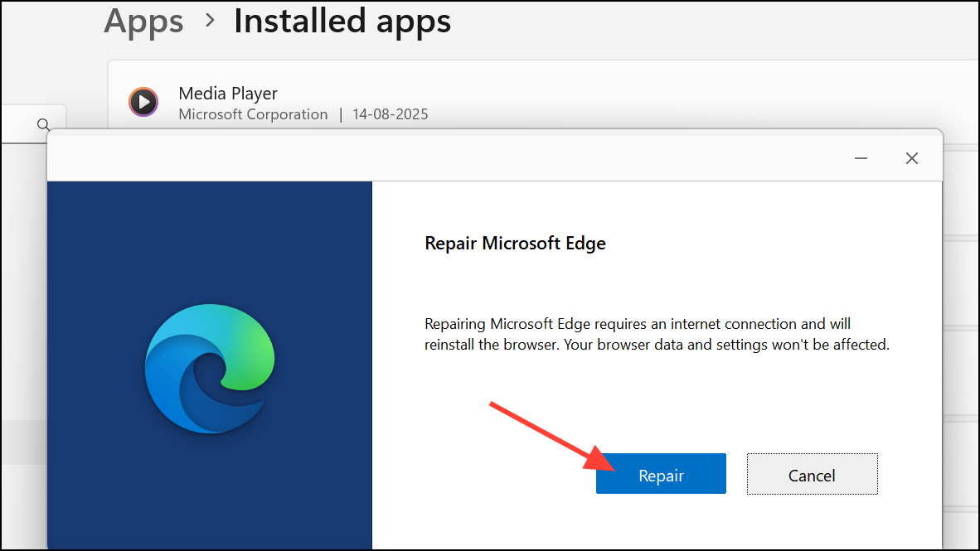Click the 14-08-2025 install date

pos(390,114)
